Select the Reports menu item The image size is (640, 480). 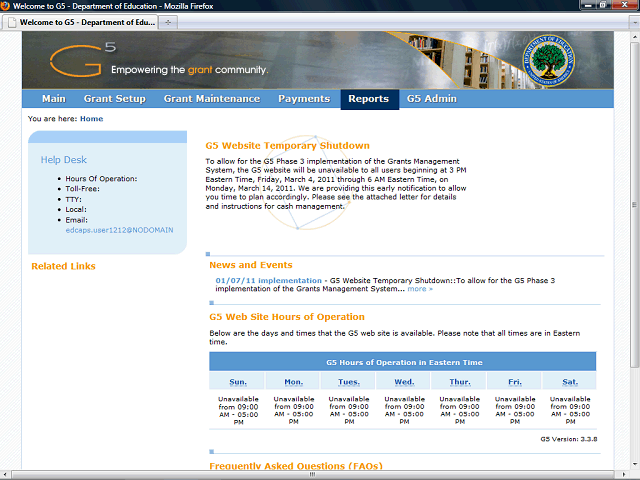tap(368, 99)
